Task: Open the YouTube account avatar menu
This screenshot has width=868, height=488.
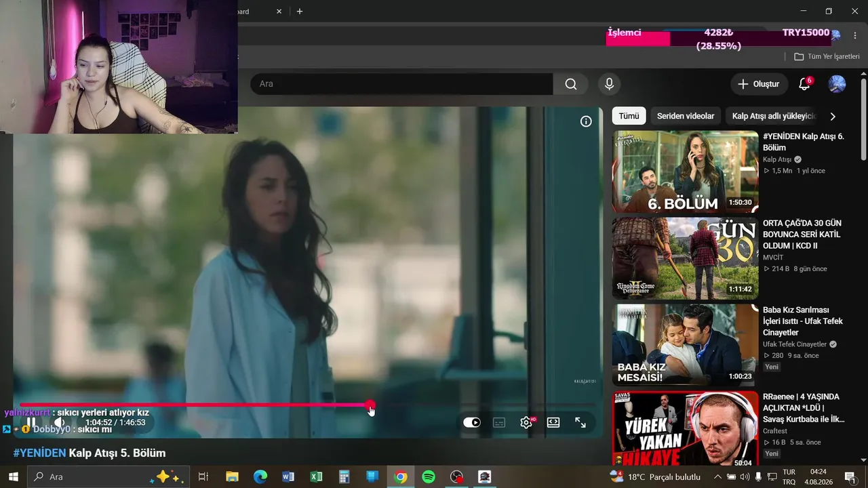Action: (x=837, y=84)
